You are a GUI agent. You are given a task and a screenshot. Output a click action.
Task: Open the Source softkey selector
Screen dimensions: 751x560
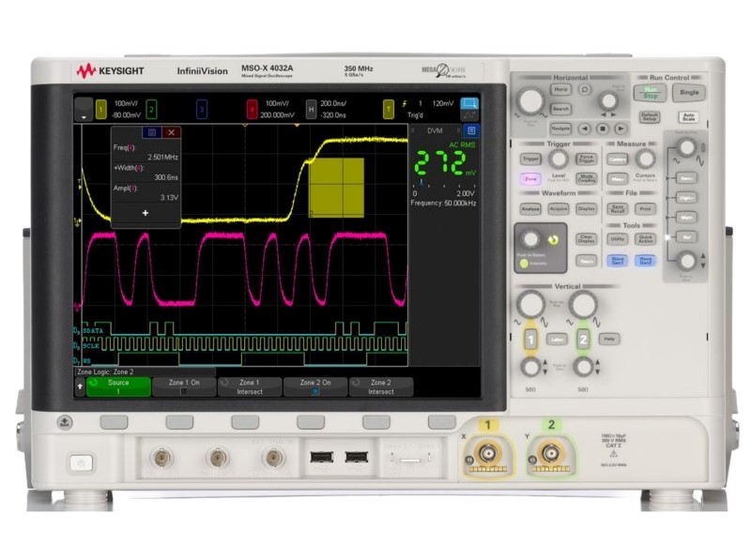pyautogui.click(x=118, y=386)
